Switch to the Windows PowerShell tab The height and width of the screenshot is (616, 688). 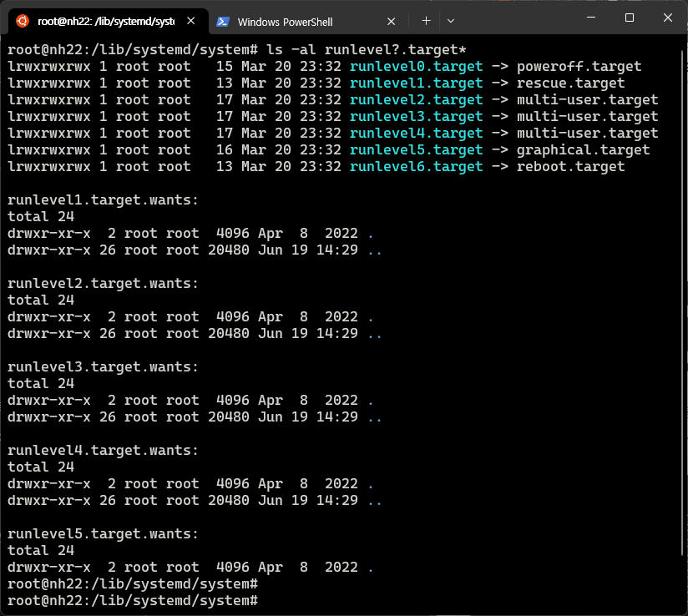coord(307,22)
